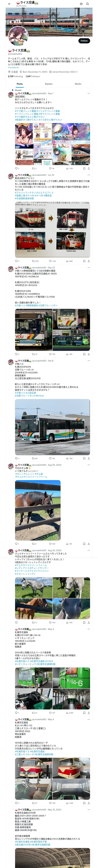Switch to the Media tab

78,84
